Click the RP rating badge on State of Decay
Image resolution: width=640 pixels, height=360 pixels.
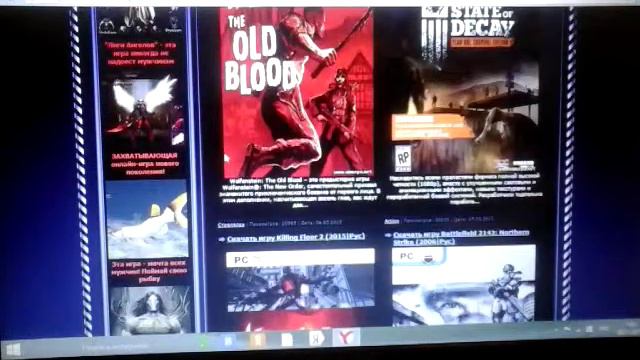pos(403,158)
